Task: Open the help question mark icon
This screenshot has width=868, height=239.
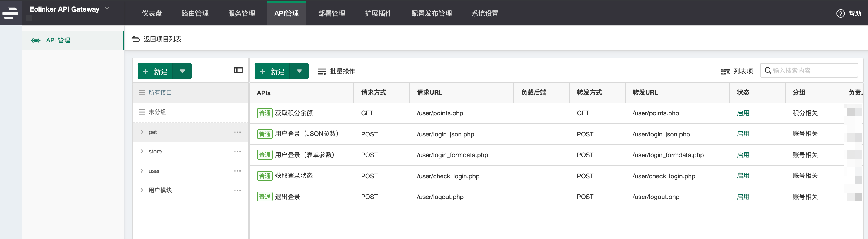Action: click(840, 13)
